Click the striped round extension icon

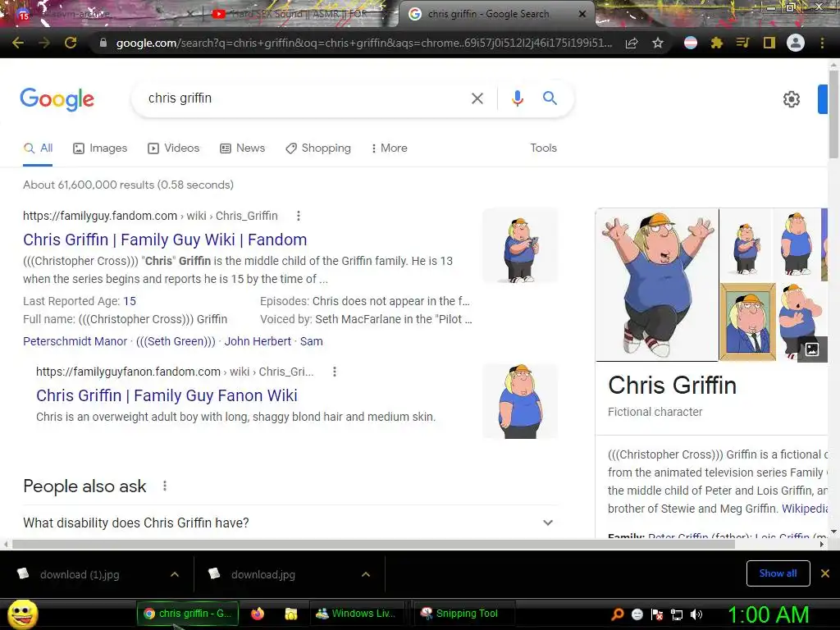click(x=691, y=43)
